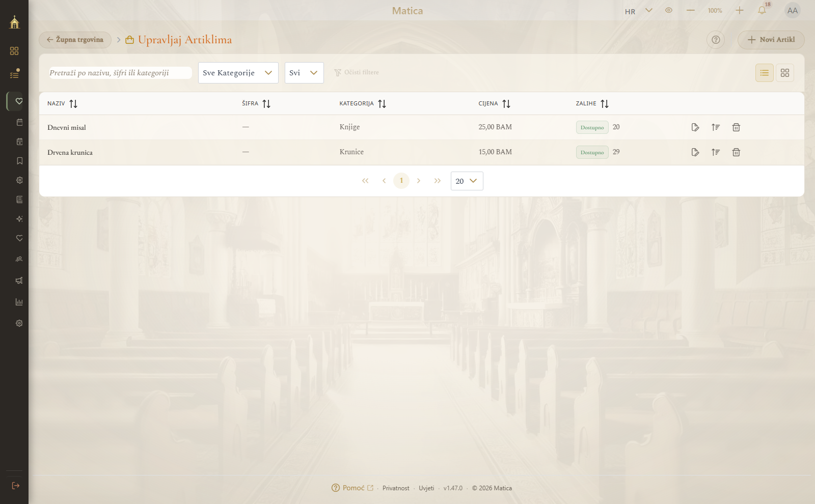Open the settings gear at sidebar bottom
Viewport: 815px width, 504px height.
19,323
